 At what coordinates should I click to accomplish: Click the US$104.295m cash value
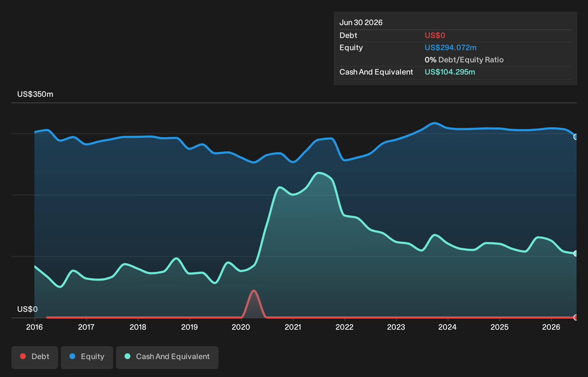click(x=450, y=72)
